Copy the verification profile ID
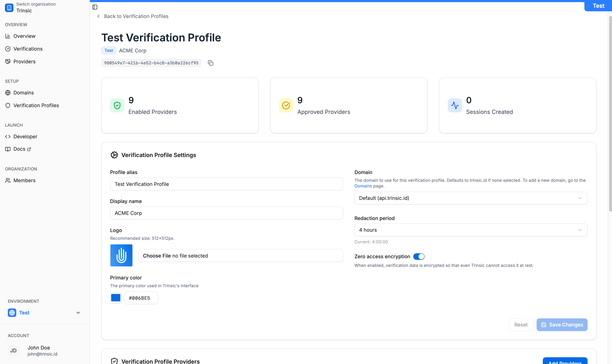 pos(211,63)
